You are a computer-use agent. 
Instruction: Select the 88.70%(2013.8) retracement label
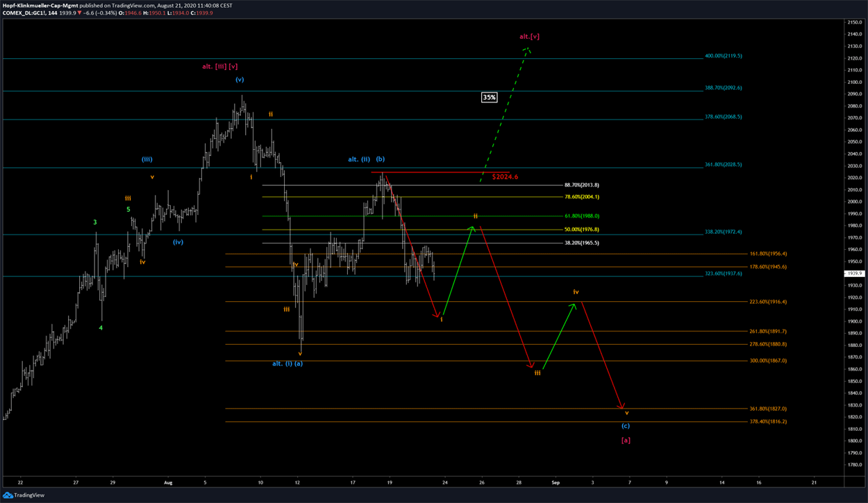(x=582, y=185)
